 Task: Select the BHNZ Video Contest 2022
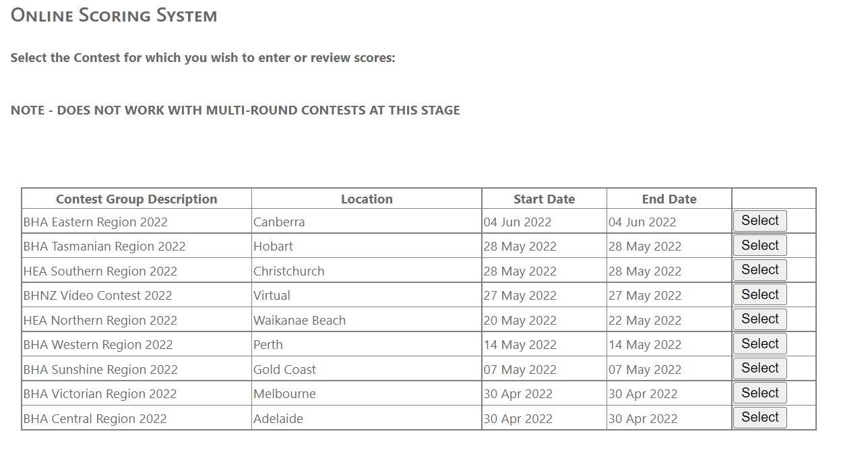point(759,295)
